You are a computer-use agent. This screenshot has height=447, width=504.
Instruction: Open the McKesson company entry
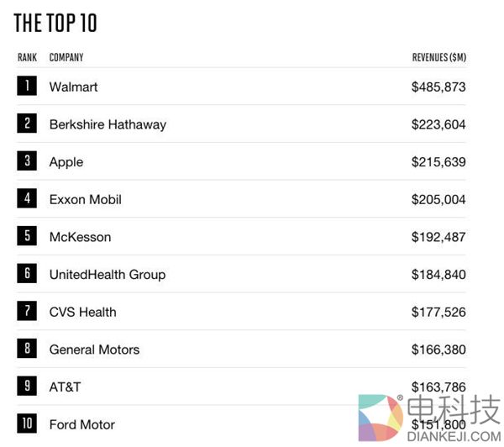[x=80, y=237]
